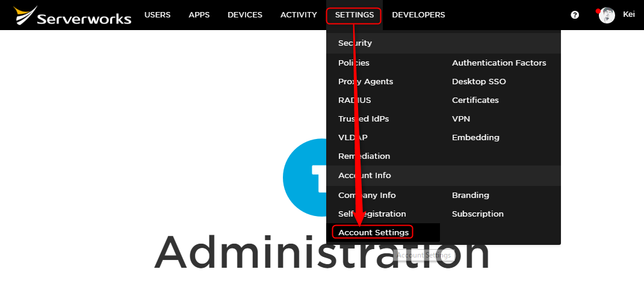The image size is (644, 281).
Task: Open the DEVELOPERS menu
Action: point(418,15)
